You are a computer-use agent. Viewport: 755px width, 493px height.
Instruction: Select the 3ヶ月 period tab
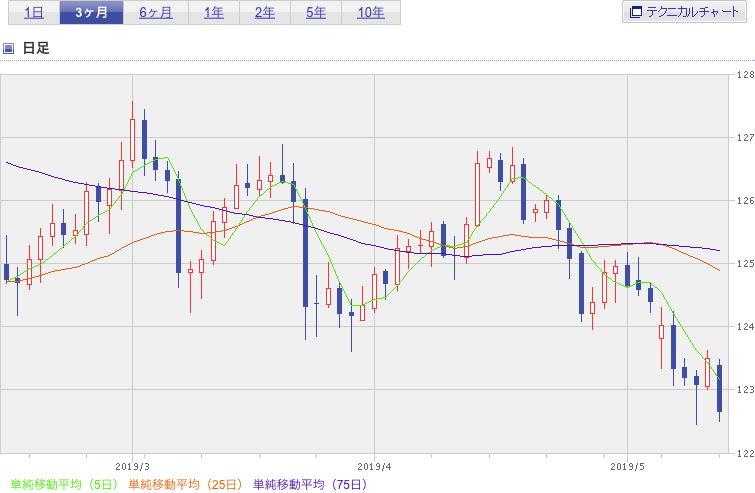[91, 13]
